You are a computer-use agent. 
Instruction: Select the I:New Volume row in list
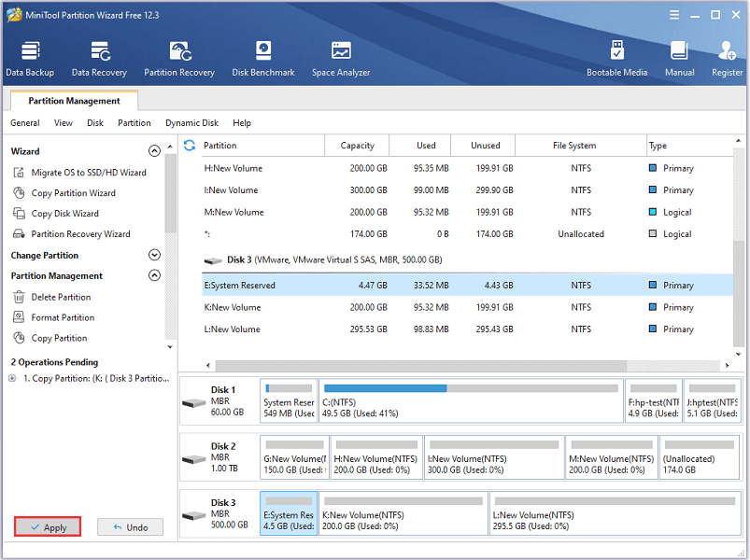468,189
